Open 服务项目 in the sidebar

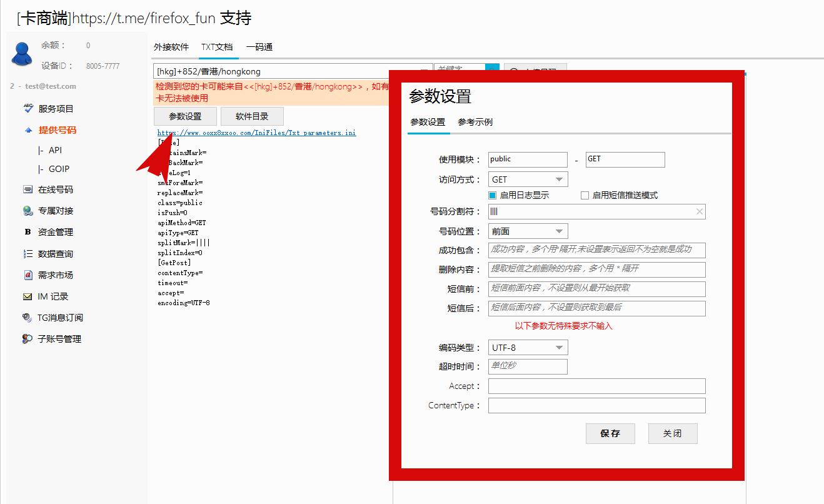point(56,109)
